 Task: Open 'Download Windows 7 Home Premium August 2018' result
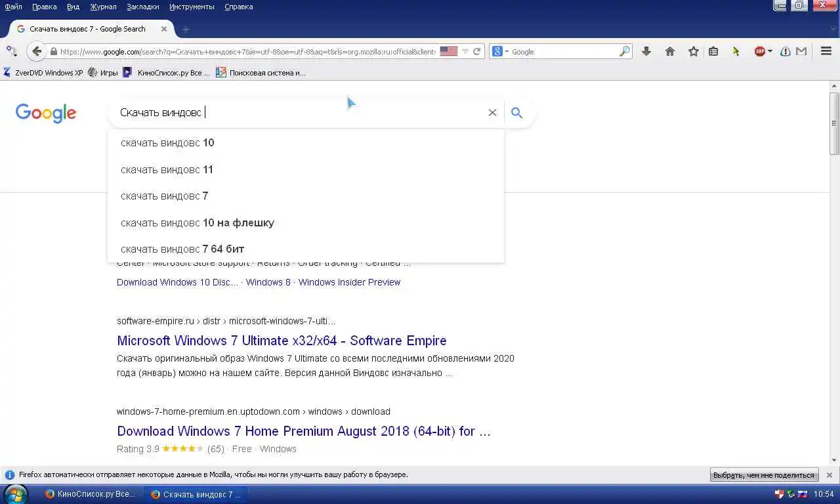[304, 431]
